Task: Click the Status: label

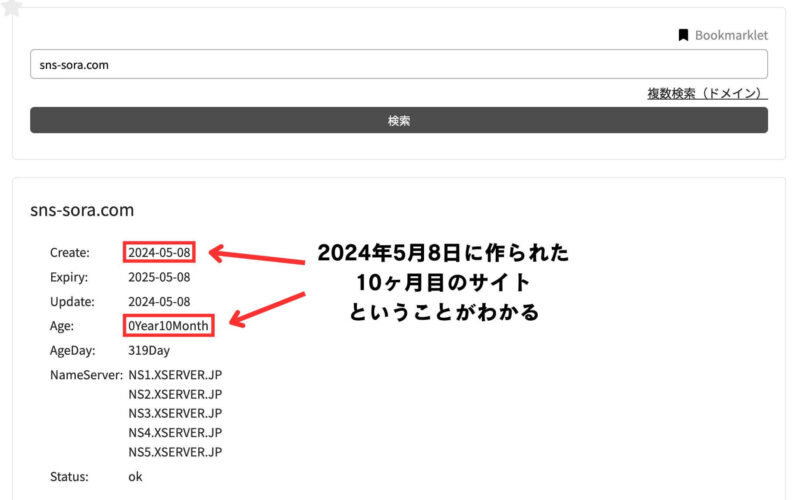Action: pos(69,477)
